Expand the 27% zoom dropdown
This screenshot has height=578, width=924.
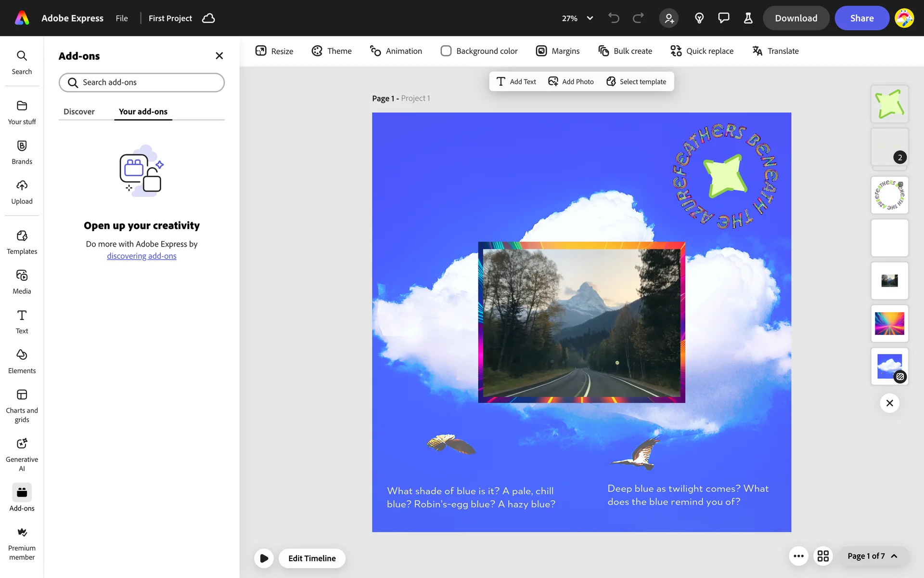[x=590, y=18]
